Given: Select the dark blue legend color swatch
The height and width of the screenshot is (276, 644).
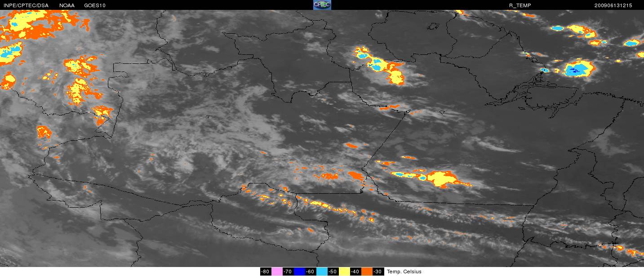Looking at the screenshot, I should [x=299, y=272].
